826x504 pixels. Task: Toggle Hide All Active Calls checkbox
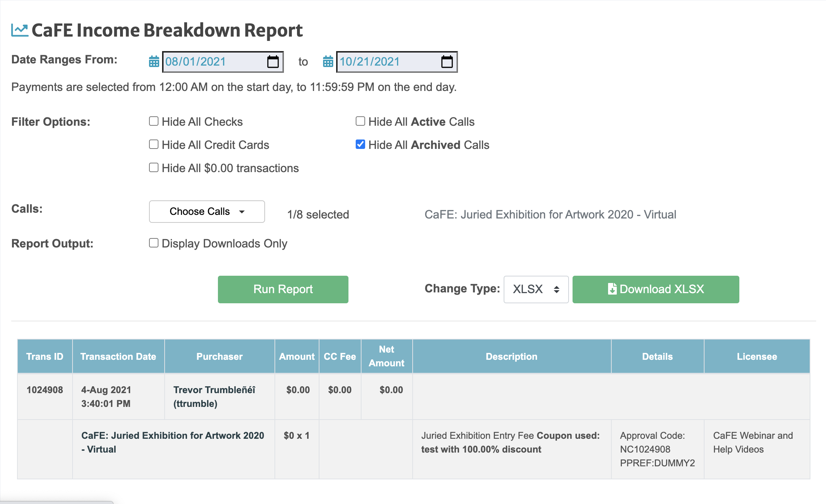(x=360, y=122)
